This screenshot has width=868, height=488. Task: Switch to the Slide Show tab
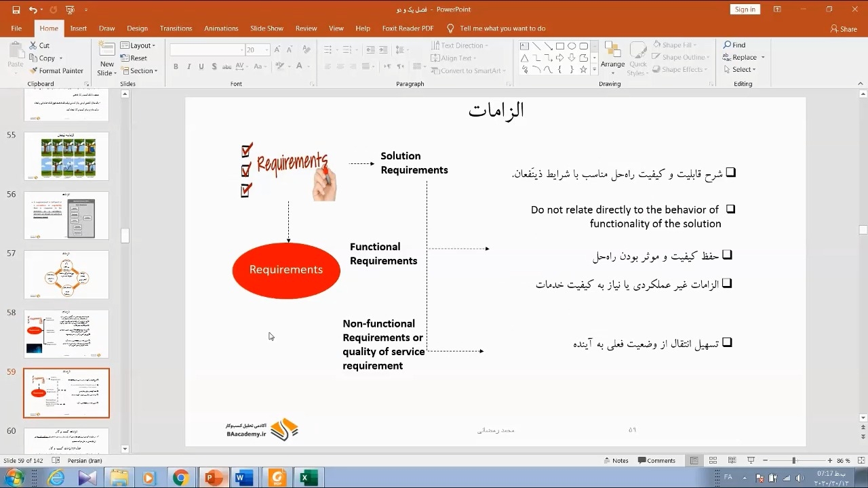(267, 28)
